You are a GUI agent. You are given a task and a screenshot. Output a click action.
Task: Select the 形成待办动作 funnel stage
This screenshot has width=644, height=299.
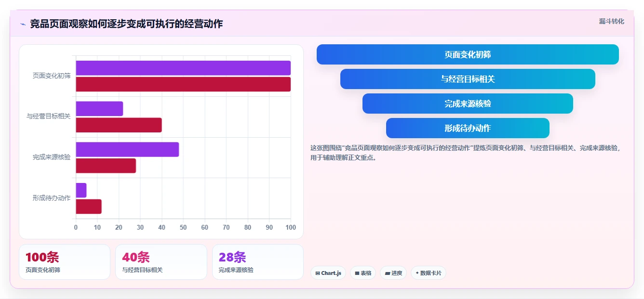tap(468, 128)
